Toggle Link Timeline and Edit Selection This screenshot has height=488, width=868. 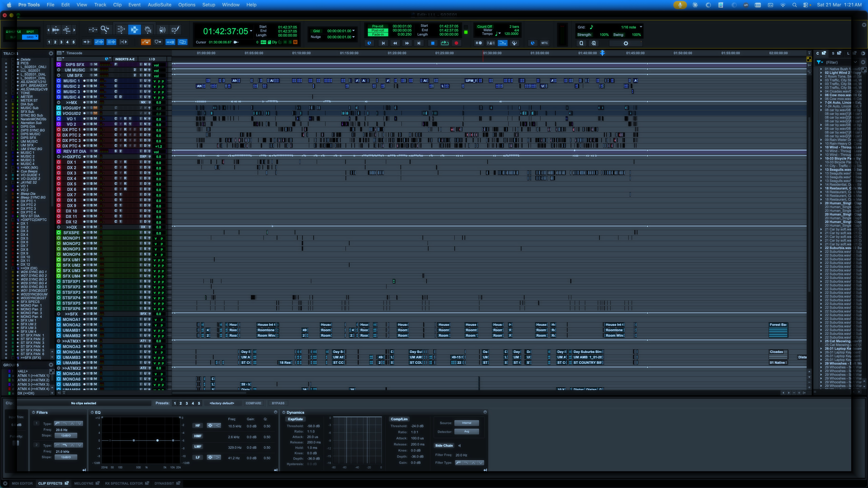pyautogui.click(x=99, y=42)
